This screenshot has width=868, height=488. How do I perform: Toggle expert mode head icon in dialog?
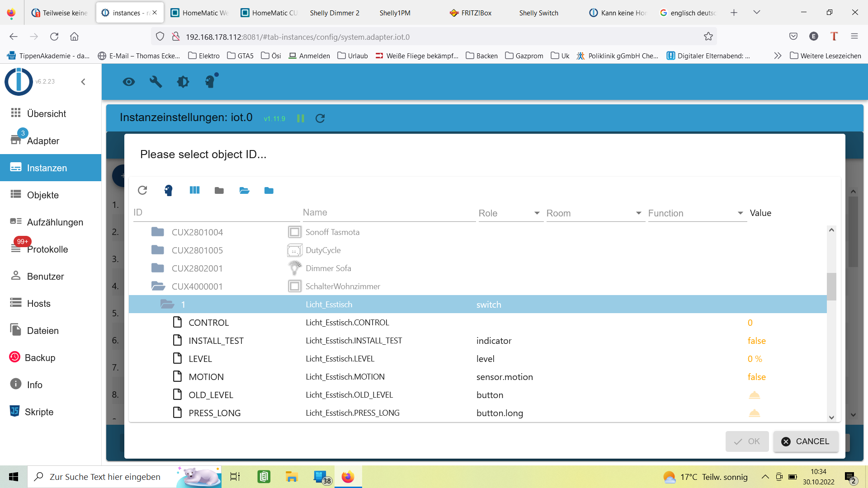click(168, 190)
